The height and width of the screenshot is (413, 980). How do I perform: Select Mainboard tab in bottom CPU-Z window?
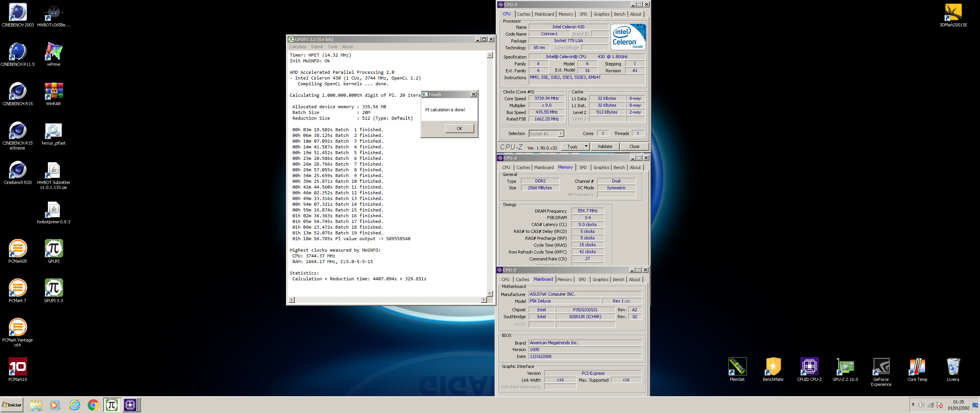tap(543, 279)
